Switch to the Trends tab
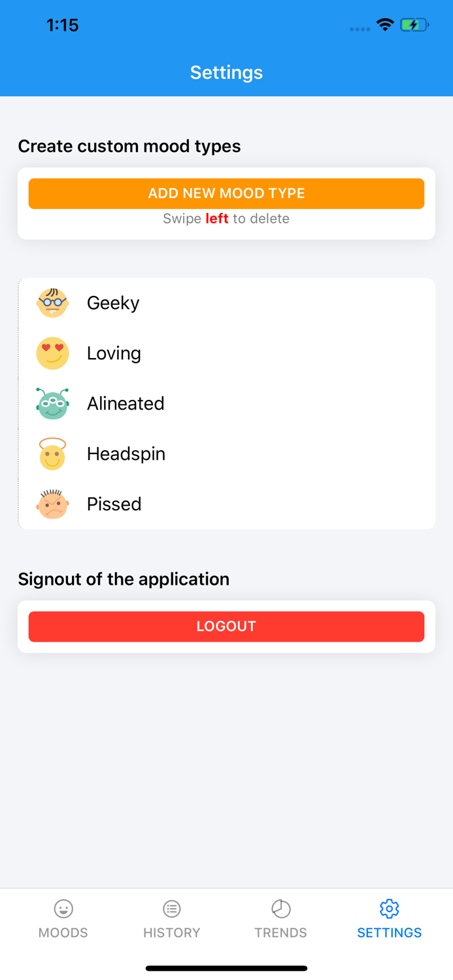This screenshot has height=980, width=453. click(280, 918)
